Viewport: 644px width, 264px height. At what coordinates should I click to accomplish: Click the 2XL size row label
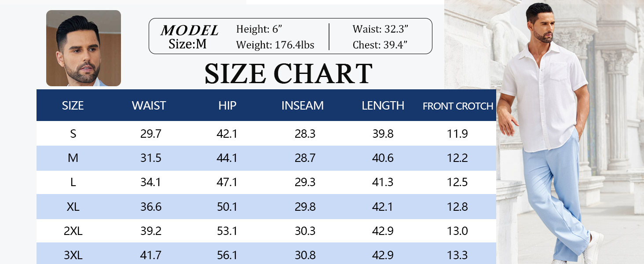pos(73,231)
